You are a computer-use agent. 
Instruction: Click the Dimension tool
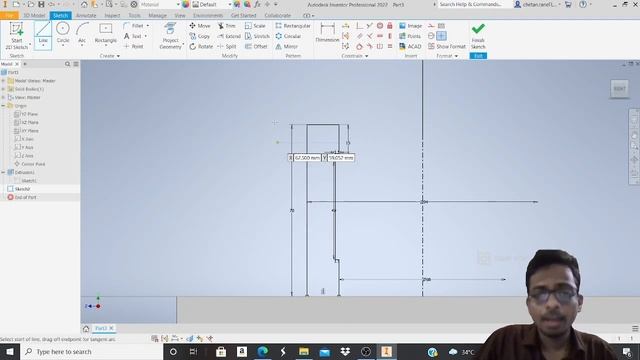point(327,33)
